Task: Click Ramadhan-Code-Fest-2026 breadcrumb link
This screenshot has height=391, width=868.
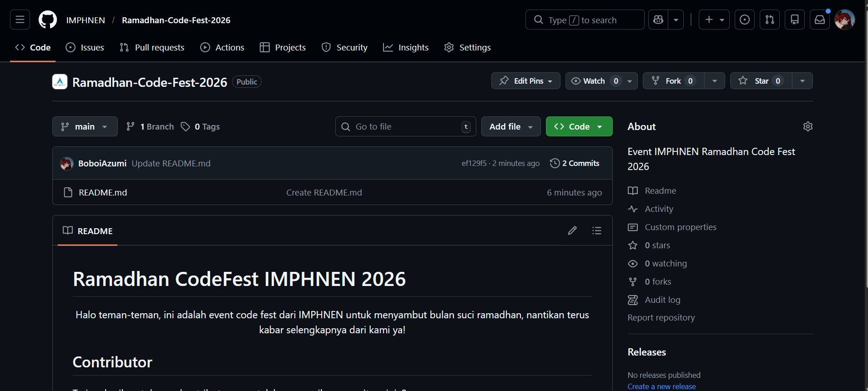Action: tap(176, 20)
